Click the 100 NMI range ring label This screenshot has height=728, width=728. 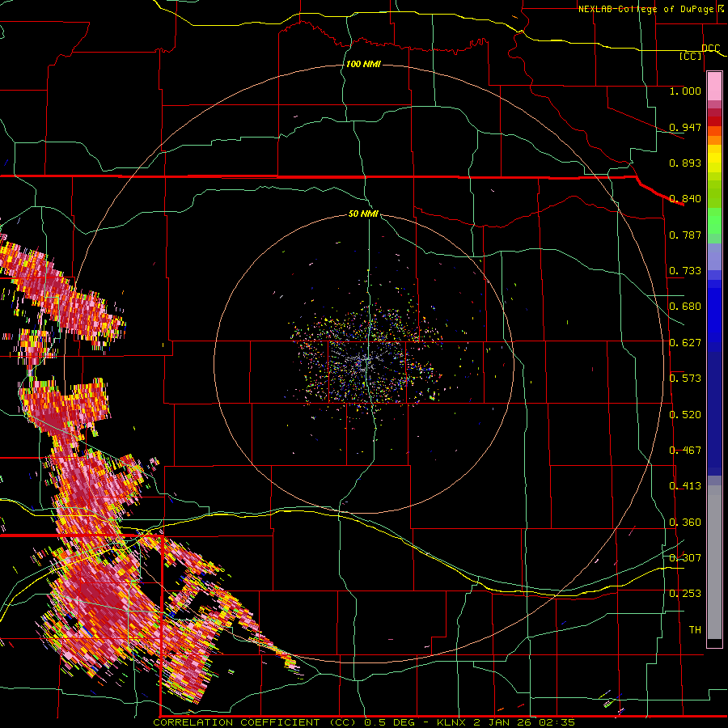pyautogui.click(x=363, y=64)
